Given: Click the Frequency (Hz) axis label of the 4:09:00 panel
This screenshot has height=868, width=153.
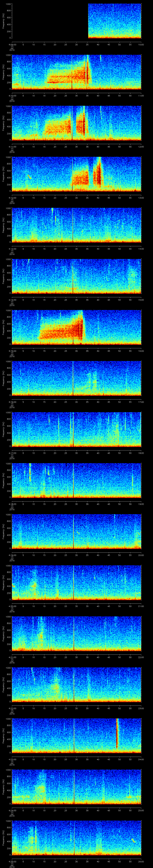Looking at the screenshot, I should point(3,21).
